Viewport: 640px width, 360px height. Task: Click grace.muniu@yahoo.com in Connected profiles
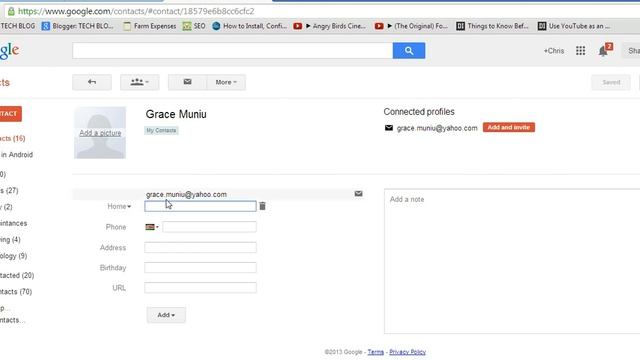tap(437, 128)
